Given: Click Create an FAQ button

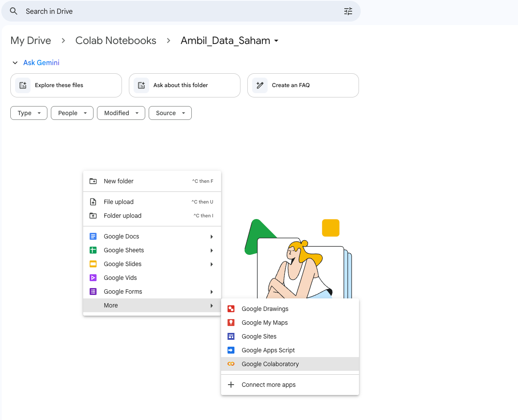Looking at the screenshot, I should [x=303, y=85].
